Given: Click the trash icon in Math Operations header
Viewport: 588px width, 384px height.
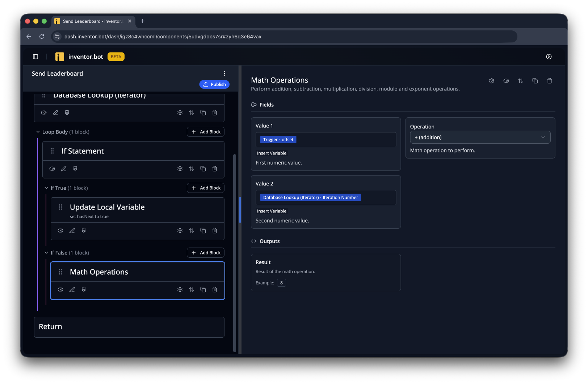Looking at the screenshot, I should (x=550, y=81).
